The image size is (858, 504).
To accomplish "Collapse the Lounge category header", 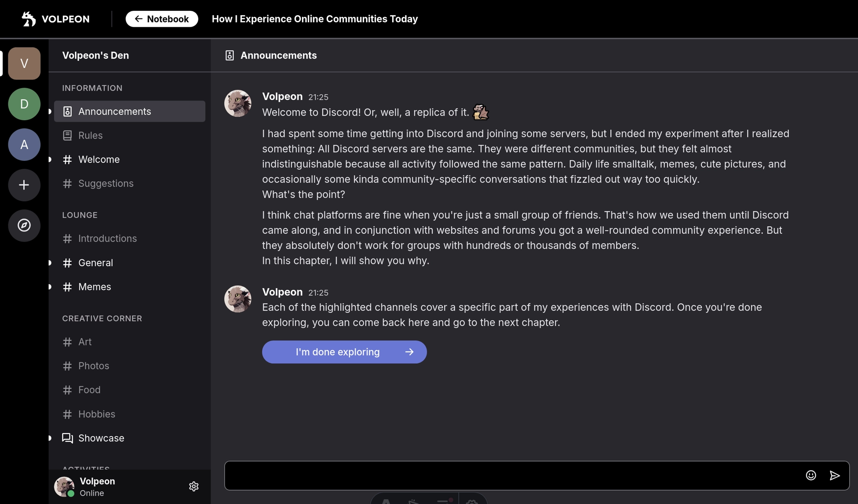I will click(80, 215).
